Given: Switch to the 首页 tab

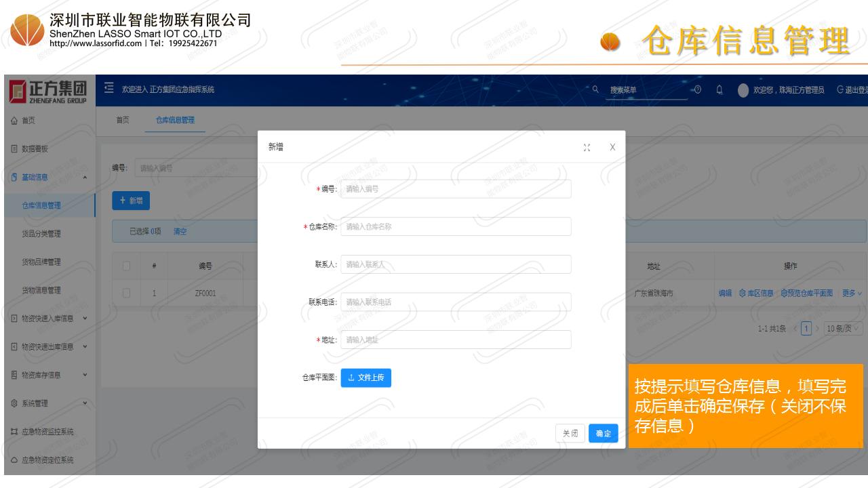Looking at the screenshot, I should pyautogui.click(x=122, y=120).
